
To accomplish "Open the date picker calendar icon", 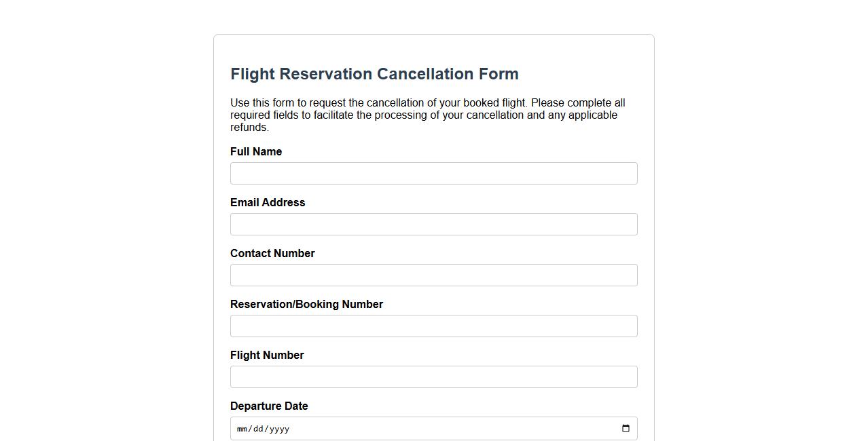I will tap(625, 428).
